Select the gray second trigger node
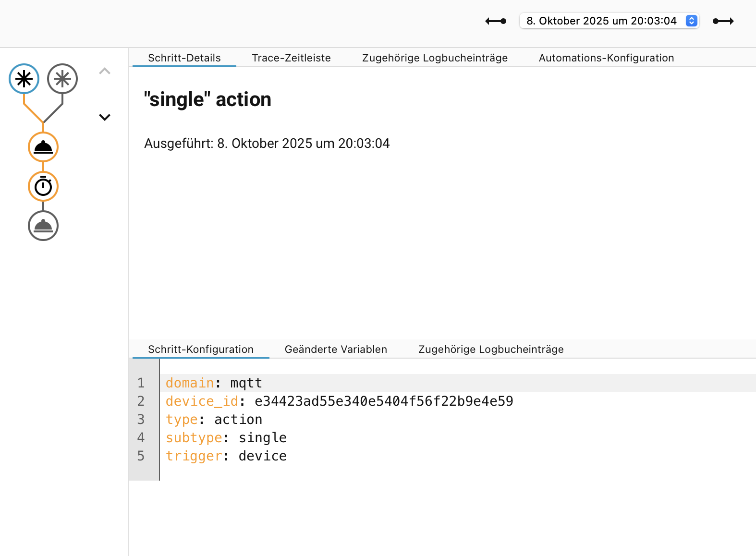The image size is (756, 556). coord(62,79)
